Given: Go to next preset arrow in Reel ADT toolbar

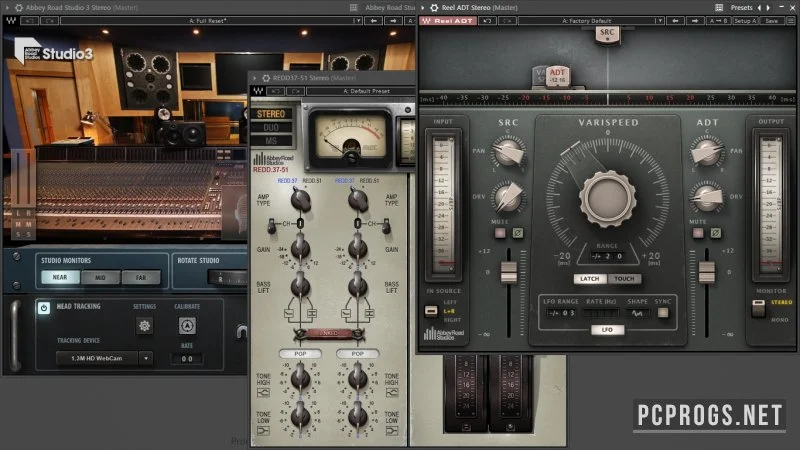Looking at the screenshot, I should point(694,21).
